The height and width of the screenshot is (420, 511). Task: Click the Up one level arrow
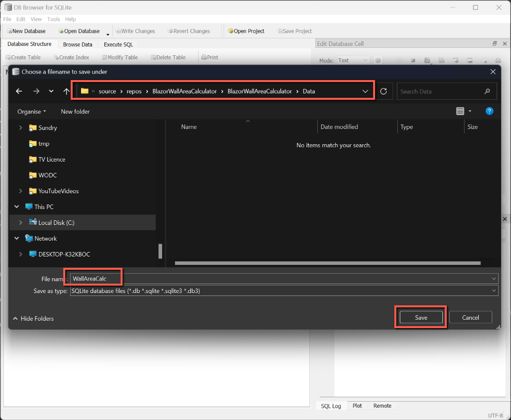(67, 91)
